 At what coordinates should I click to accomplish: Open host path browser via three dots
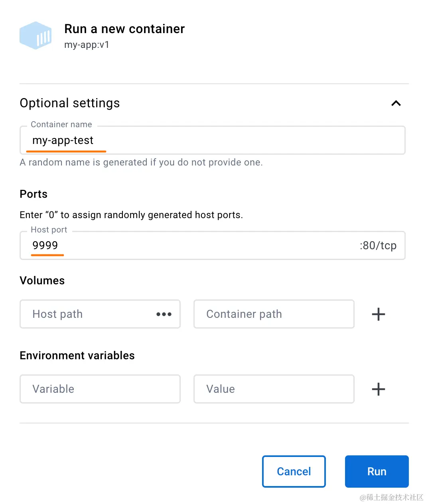click(x=164, y=314)
